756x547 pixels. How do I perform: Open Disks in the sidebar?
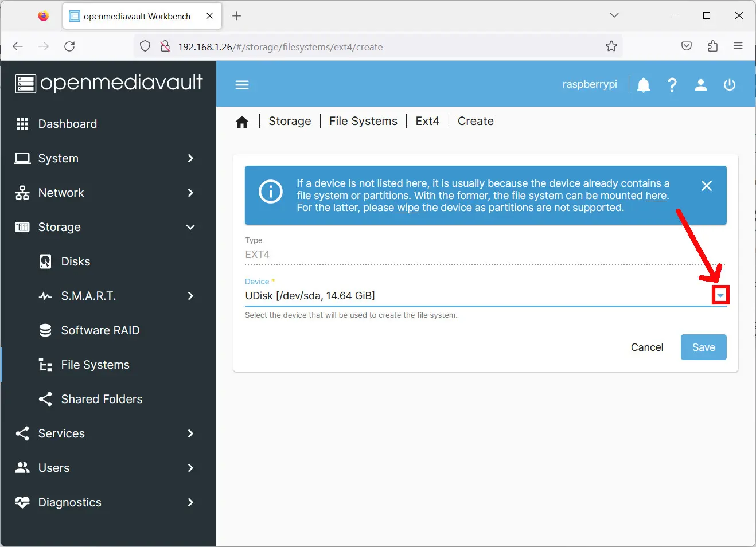(75, 261)
